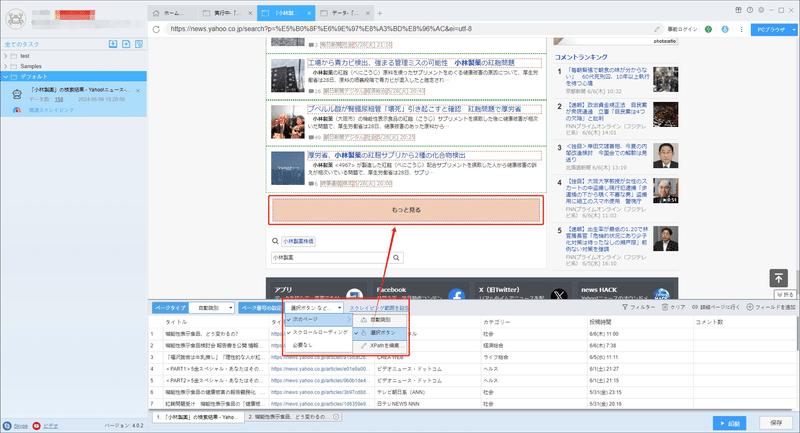This screenshot has width=800, height=433.
Task: Switch to the ホーム tab
Action: coord(173,13)
